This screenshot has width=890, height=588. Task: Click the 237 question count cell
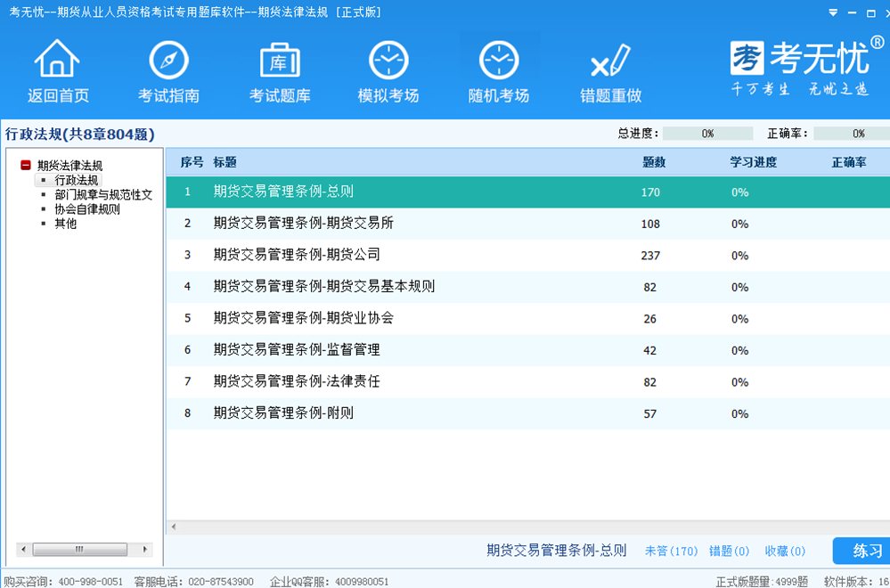[650, 256]
